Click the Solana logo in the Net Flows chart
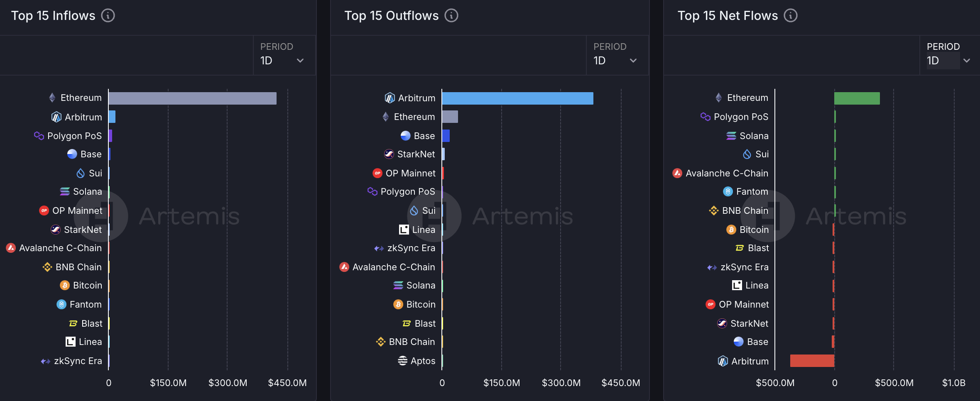This screenshot has width=980, height=401. (731, 136)
